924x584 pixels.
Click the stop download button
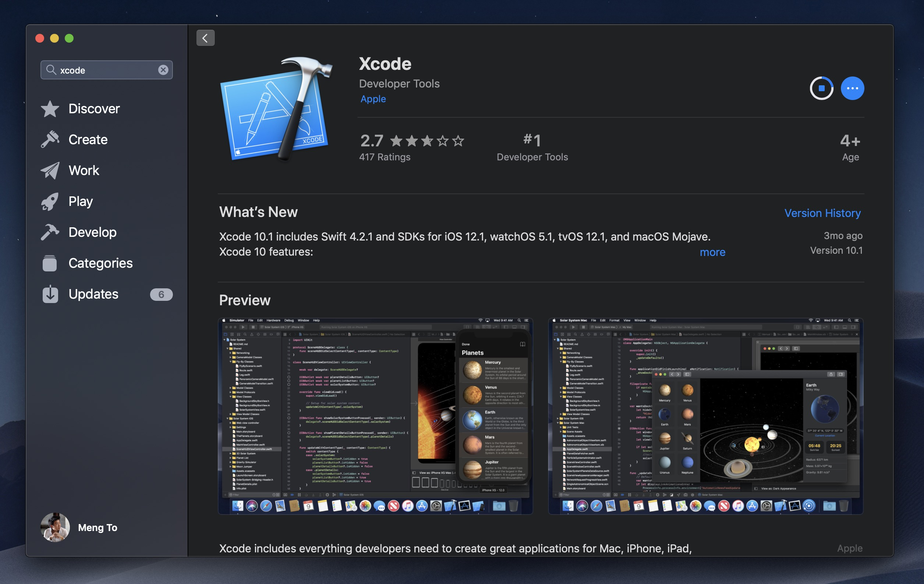click(x=821, y=87)
